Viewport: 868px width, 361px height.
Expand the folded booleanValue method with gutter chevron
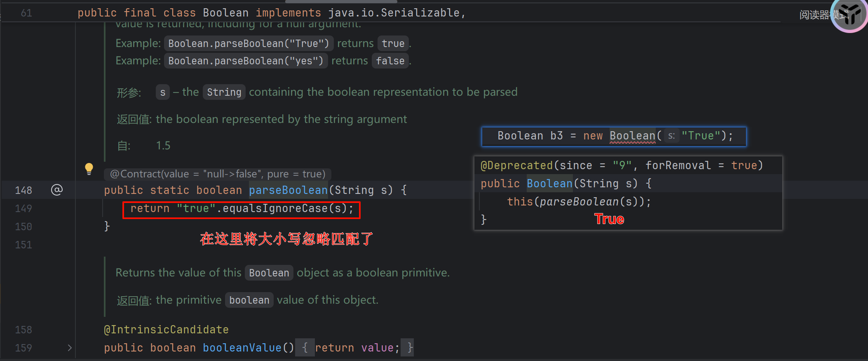click(70, 348)
